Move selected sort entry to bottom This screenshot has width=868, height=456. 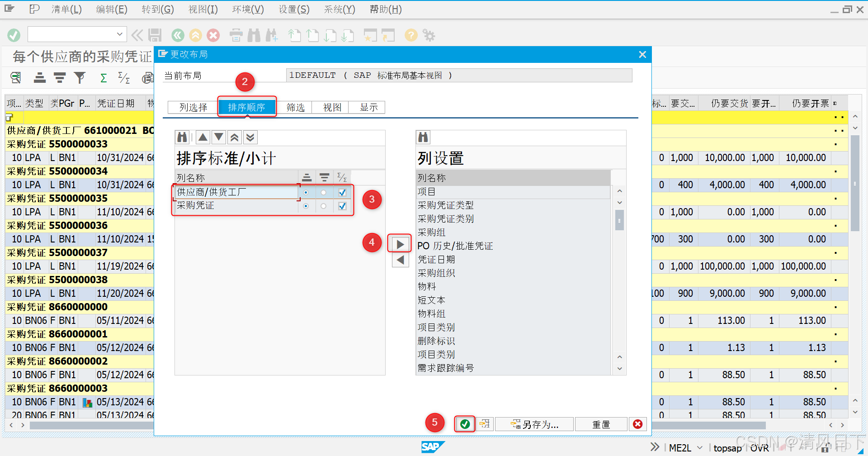[x=250, y=137]
